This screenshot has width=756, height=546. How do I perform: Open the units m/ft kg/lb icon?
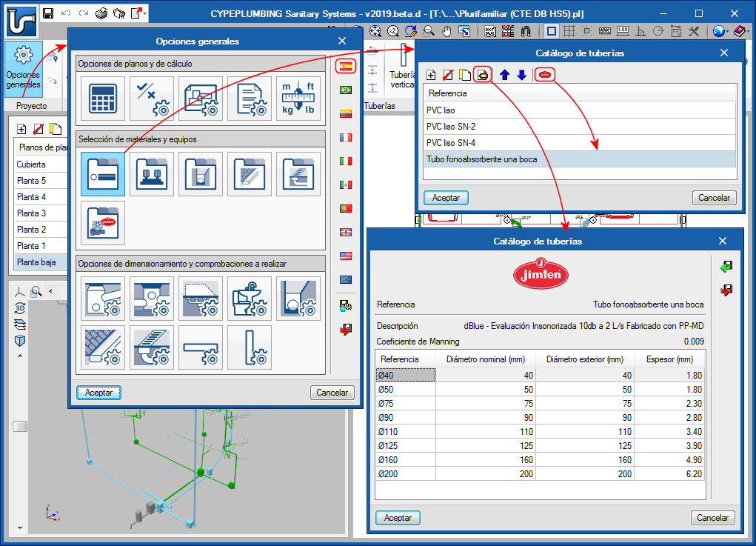click(x=298, y=99)
